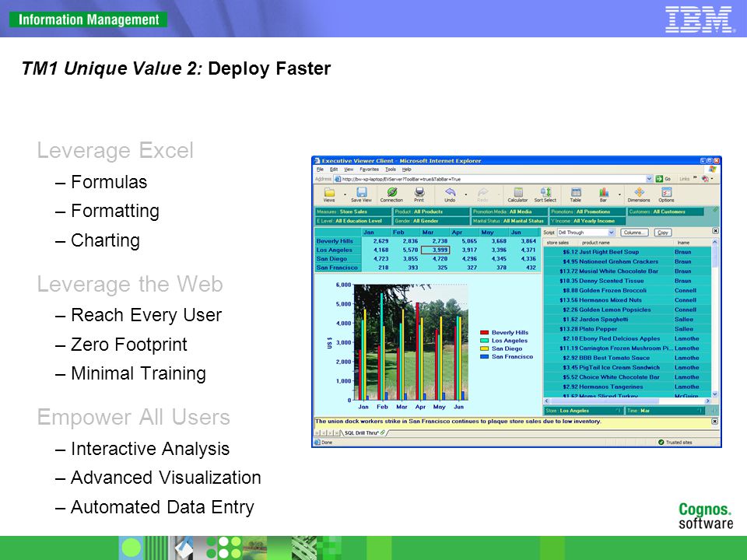
Task: Click the Print toolbar icon
Action: point(419,192)
